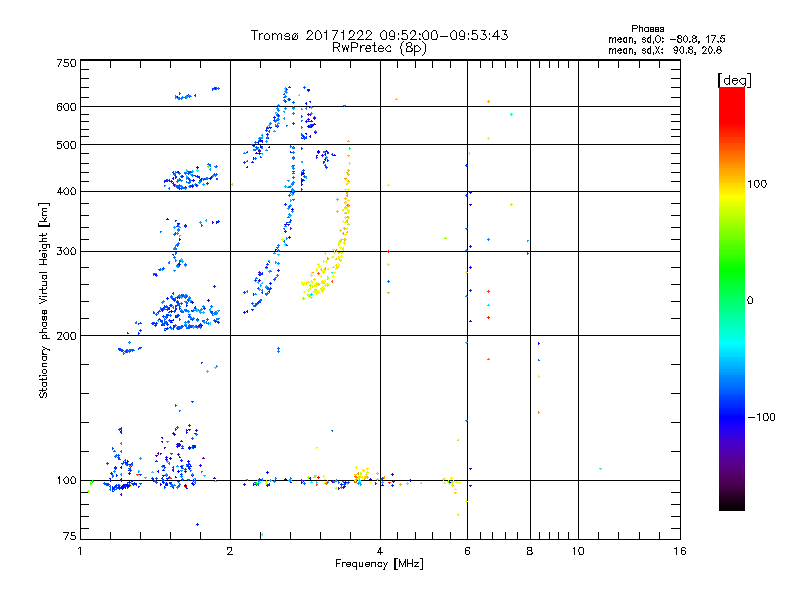Click the y-axis label '75'
800x600 pixels.
point(70,536)
